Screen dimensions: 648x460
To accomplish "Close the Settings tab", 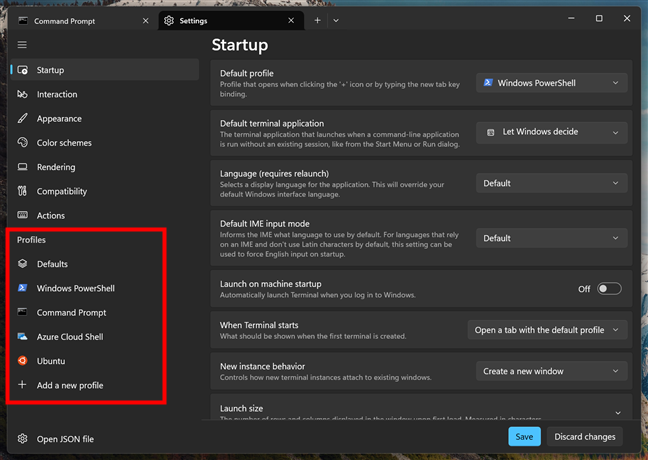I will (291, 20).
